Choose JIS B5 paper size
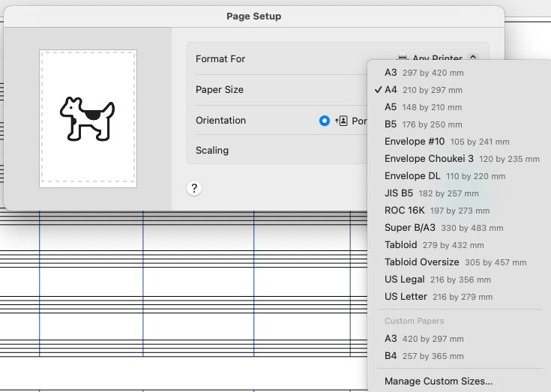Viewport: 551px width, 392px height. [431, 193]
